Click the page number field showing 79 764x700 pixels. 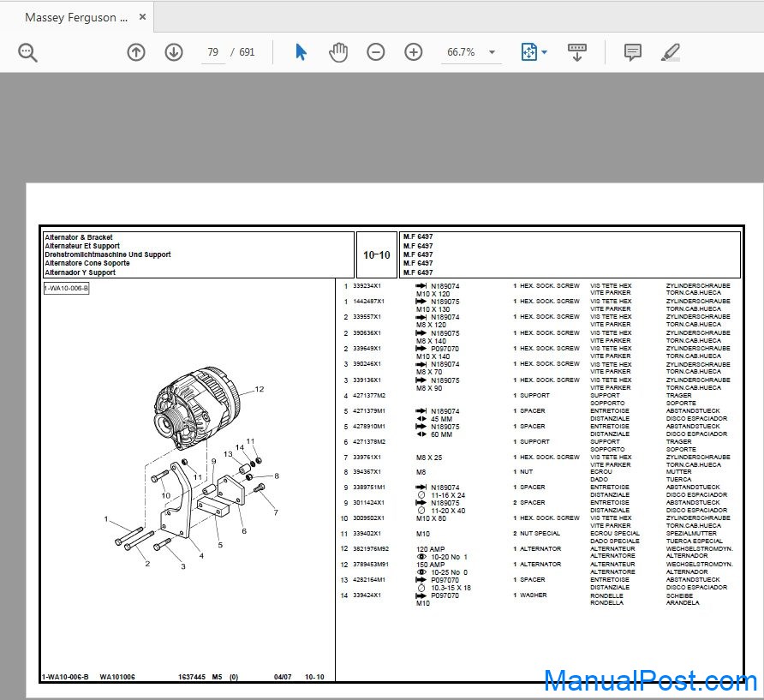(x=213, y=52)
